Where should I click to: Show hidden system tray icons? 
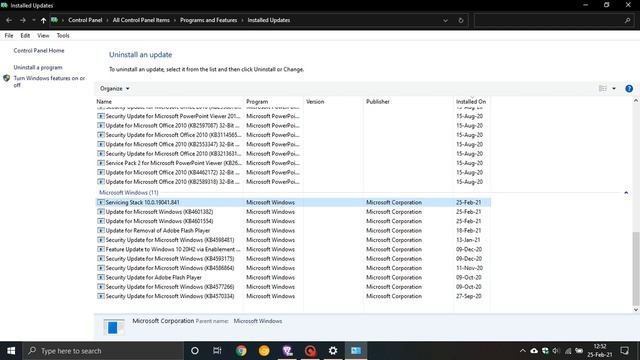coord(522,351)
